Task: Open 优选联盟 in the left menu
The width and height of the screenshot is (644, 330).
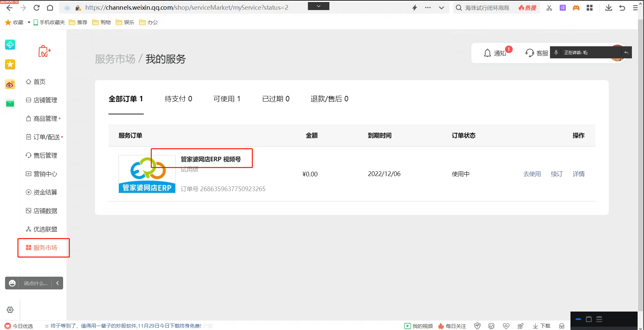Action: tap(42, 229)
